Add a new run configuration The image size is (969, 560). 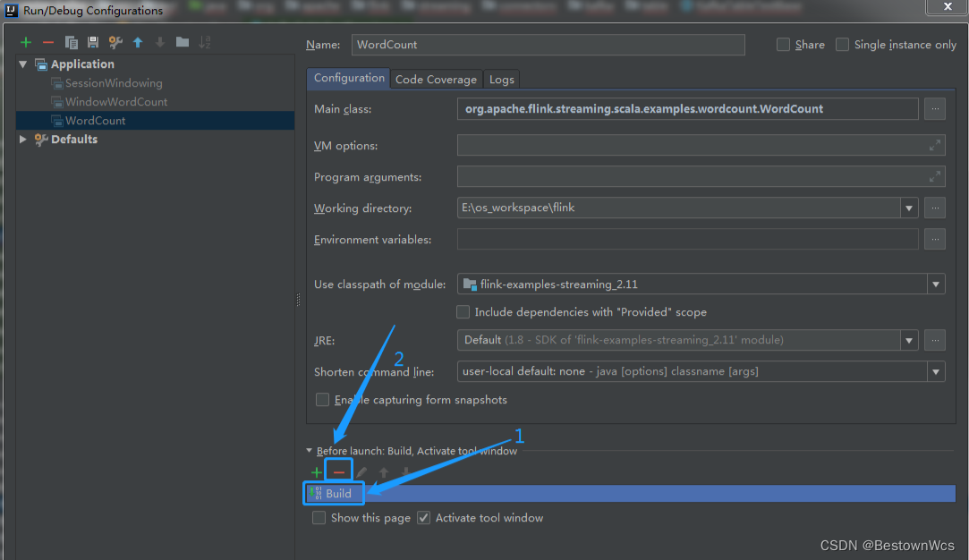tap(25, 41)
